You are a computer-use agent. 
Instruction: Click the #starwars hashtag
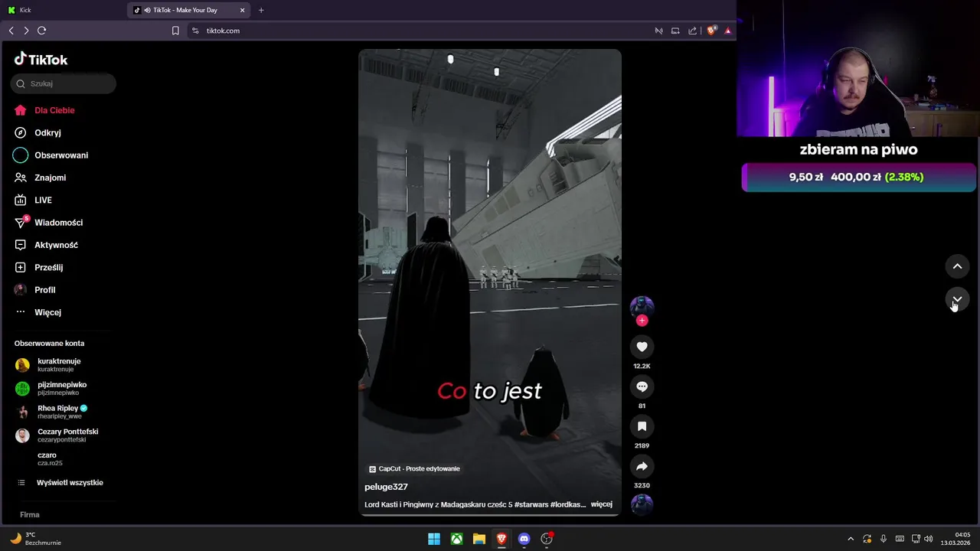(x=531, y=504)
